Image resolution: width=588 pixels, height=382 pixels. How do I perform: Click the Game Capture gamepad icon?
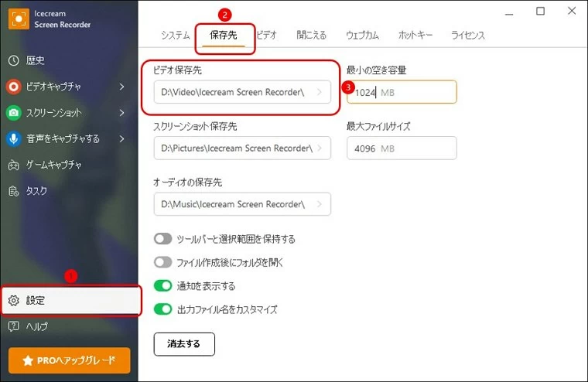pos(14,165)
